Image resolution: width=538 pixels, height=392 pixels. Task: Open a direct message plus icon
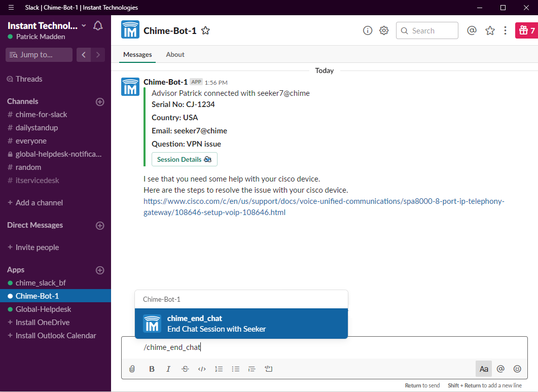(100, 226)
